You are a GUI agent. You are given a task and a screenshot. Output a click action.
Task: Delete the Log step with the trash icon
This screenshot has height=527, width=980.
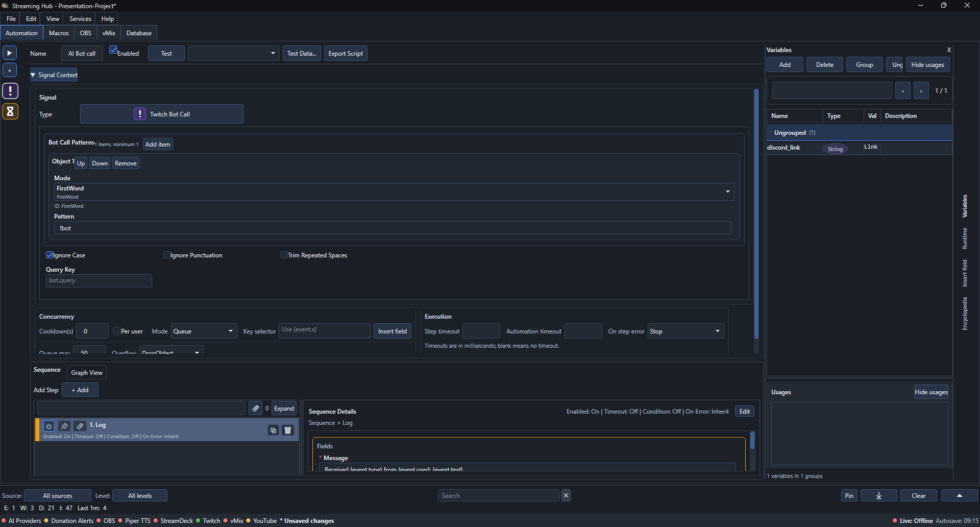pyautogui.click(x=288, y=430)
